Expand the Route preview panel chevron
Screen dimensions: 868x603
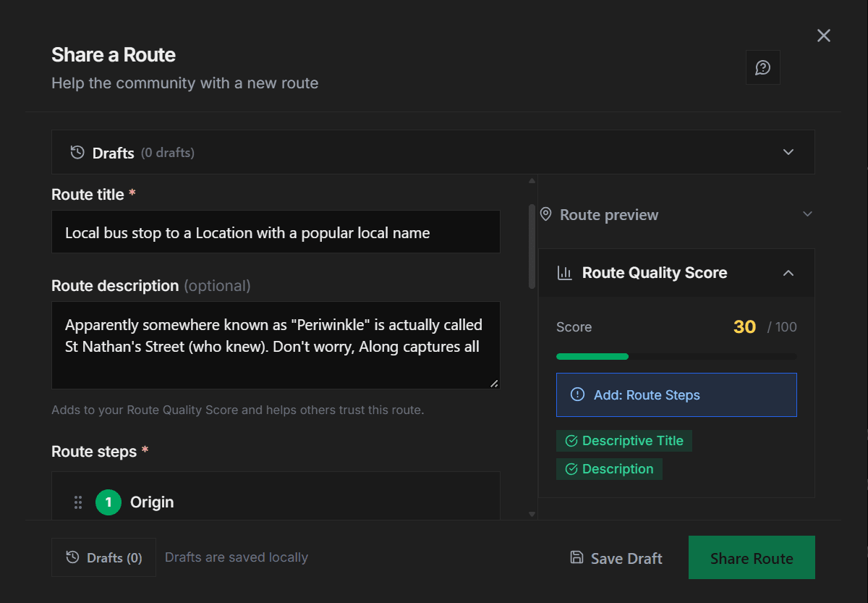808,214
